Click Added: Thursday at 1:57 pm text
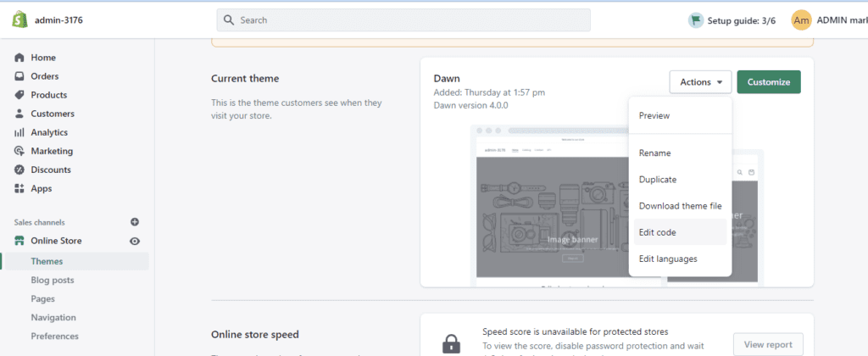Image resolution: width=868 pixels, height=356 pixels. pos(489,92)
